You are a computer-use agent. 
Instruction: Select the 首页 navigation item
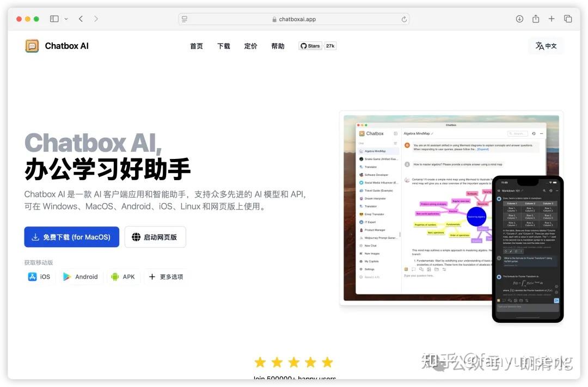tap(196, 46)
